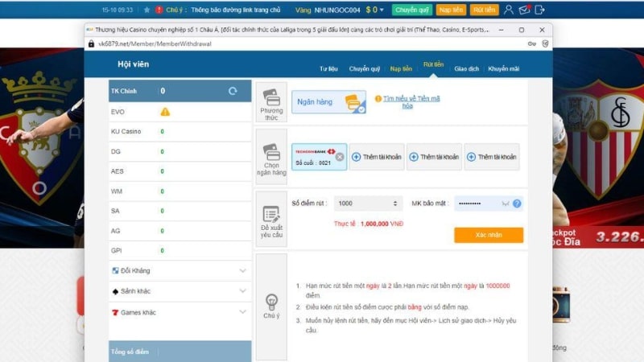Show password with the eye toggle
Image resolution: width=644 pixels, height=362 pixels.
(505, 204)
